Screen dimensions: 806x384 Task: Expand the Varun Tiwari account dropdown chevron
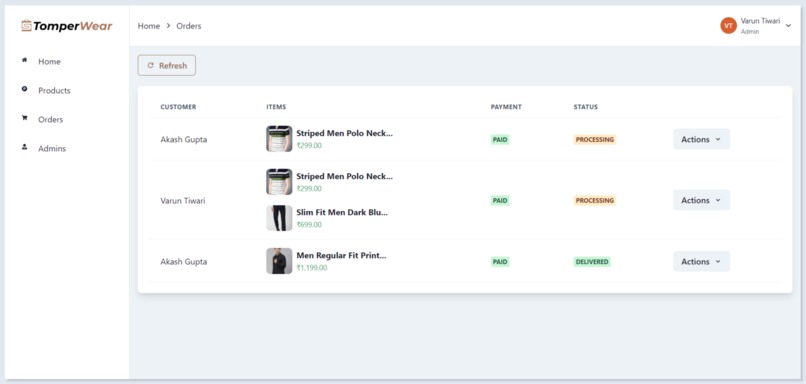coord(789,26)
